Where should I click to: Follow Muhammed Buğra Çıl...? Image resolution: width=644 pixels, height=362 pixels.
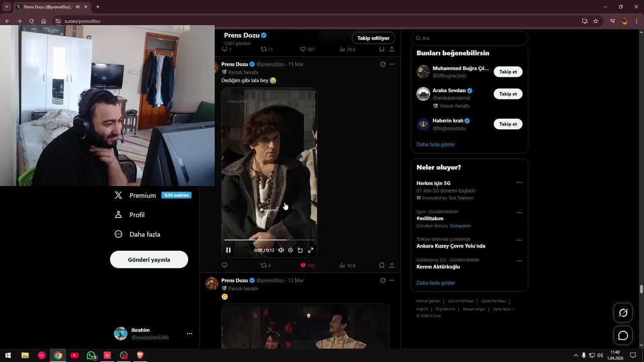pyautogui.click(x=508, y=72)
